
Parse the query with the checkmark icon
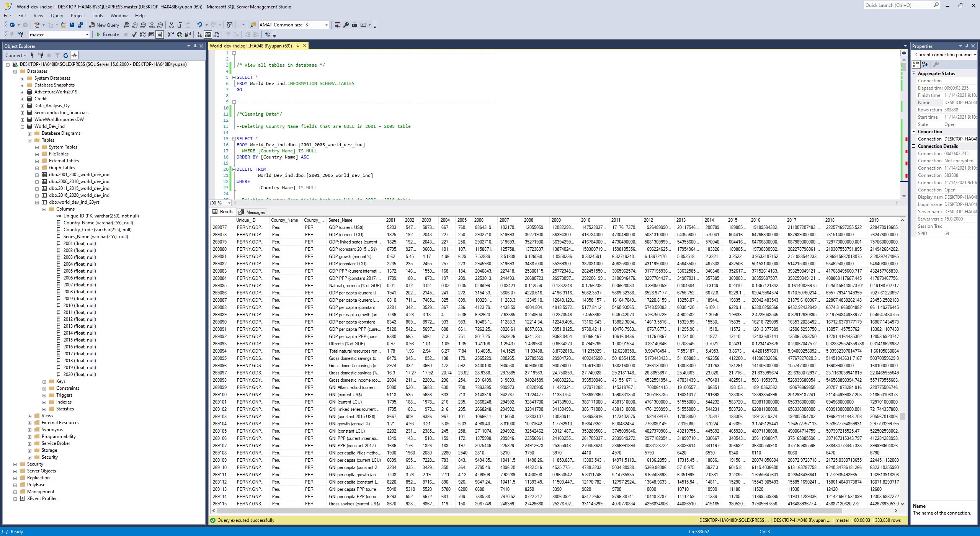point(134,34)
